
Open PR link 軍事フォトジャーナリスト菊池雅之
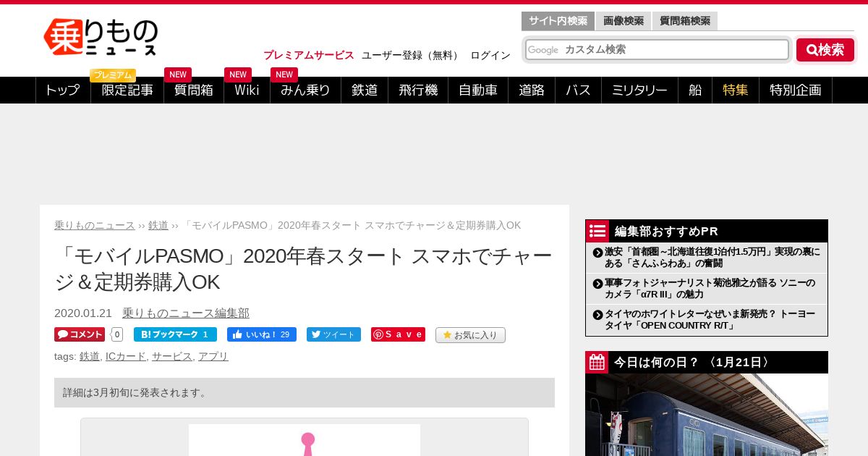[710, 288]
